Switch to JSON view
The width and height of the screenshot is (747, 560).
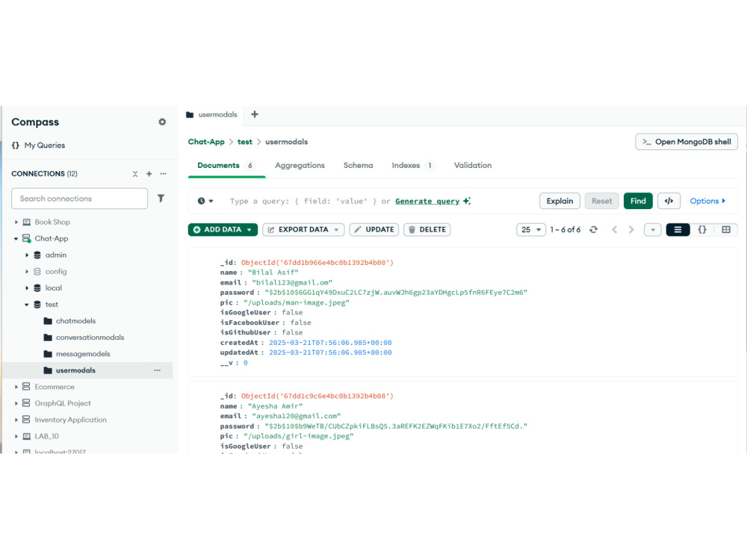click(702, 229)
